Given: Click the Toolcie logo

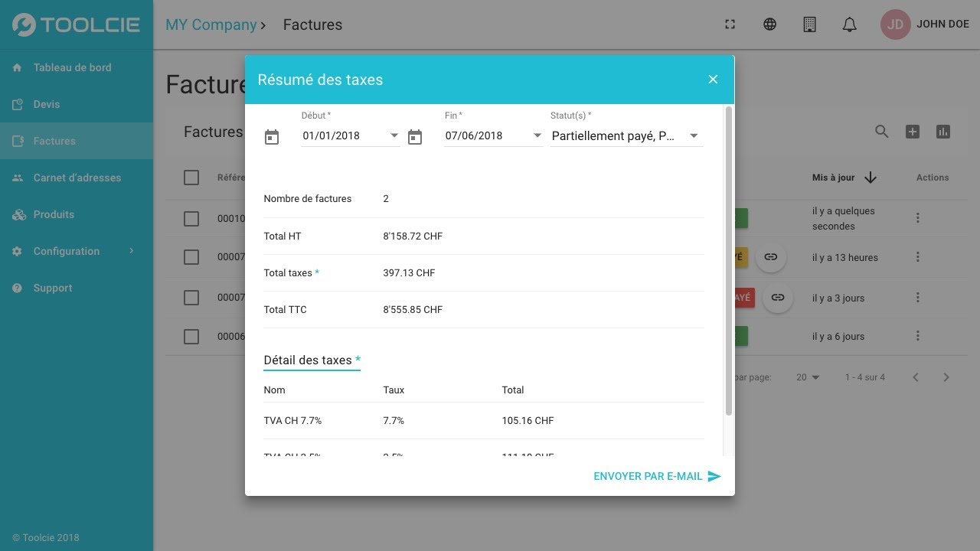Looking at the screenshot, I should [77, 24].
